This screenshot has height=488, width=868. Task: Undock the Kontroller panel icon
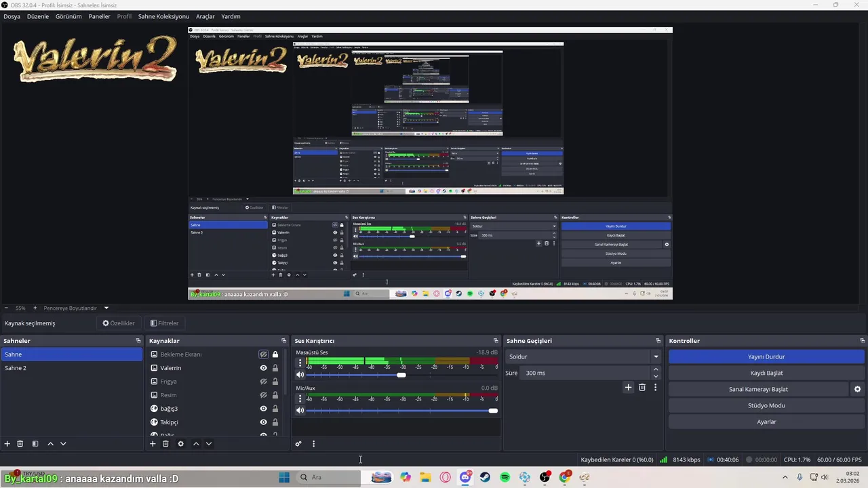tap(862, 341)
